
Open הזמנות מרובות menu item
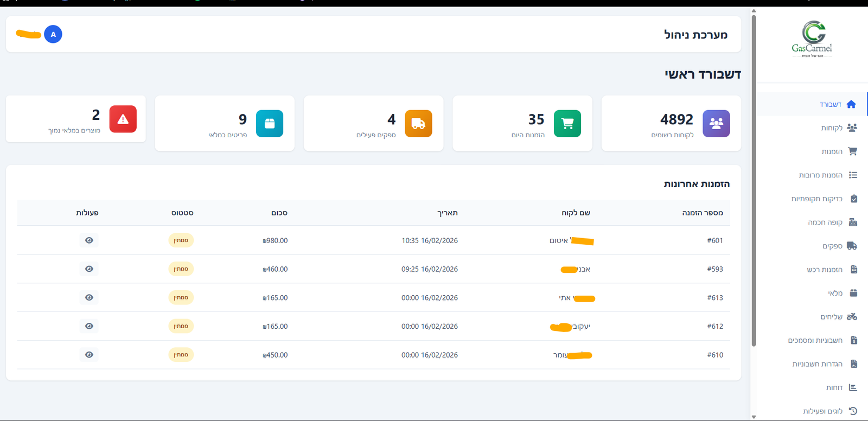tap(820, 175)
